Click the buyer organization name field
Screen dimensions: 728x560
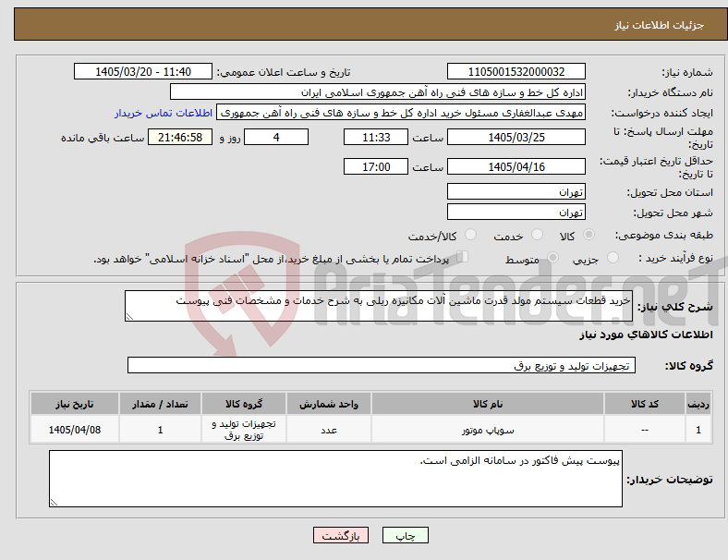point(378,91)
